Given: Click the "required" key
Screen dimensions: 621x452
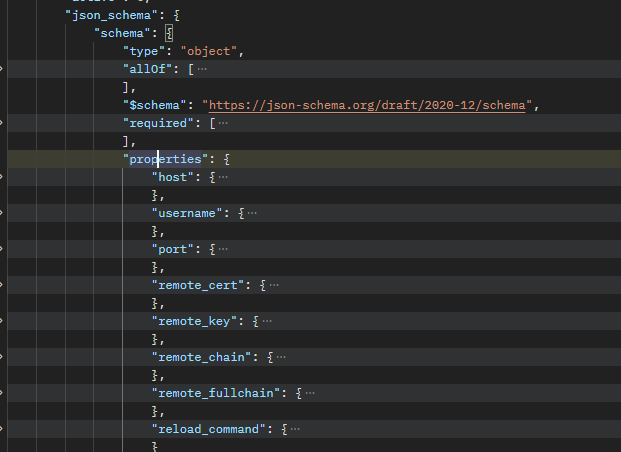Looking at the screenshot, I should pos(158,123).
